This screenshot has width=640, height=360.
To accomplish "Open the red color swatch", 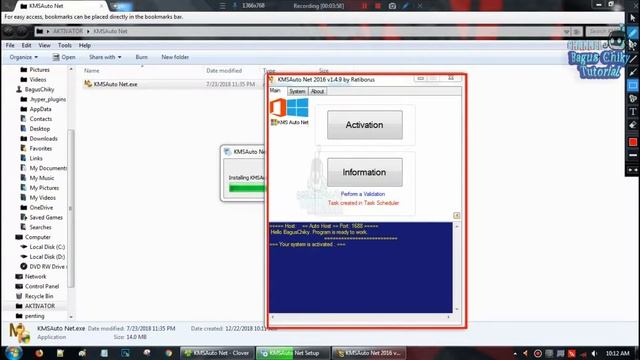I will (x=633, y=142).
